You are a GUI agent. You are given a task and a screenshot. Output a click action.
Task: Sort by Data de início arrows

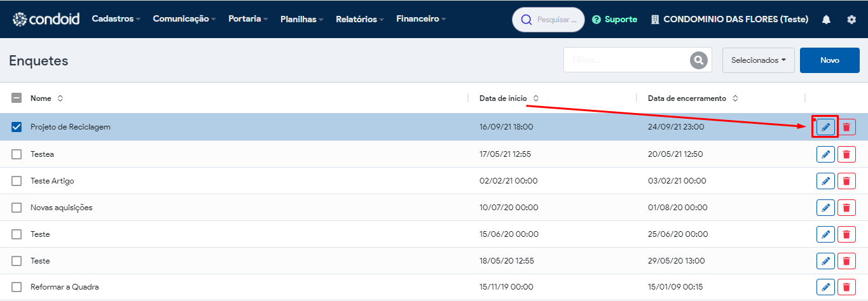pyautogui.click(x=536, y=98)
